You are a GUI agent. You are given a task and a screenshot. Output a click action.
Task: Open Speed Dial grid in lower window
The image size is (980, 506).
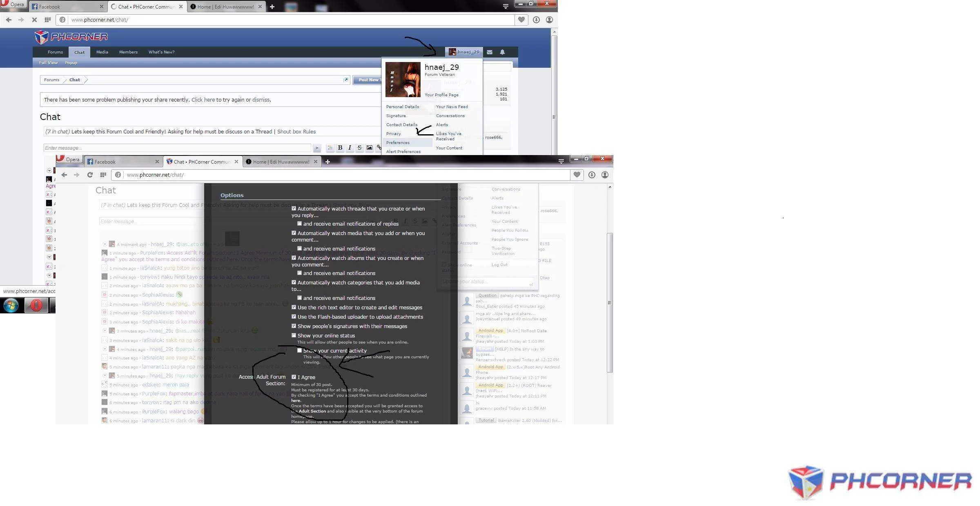(x=103, y=175)
